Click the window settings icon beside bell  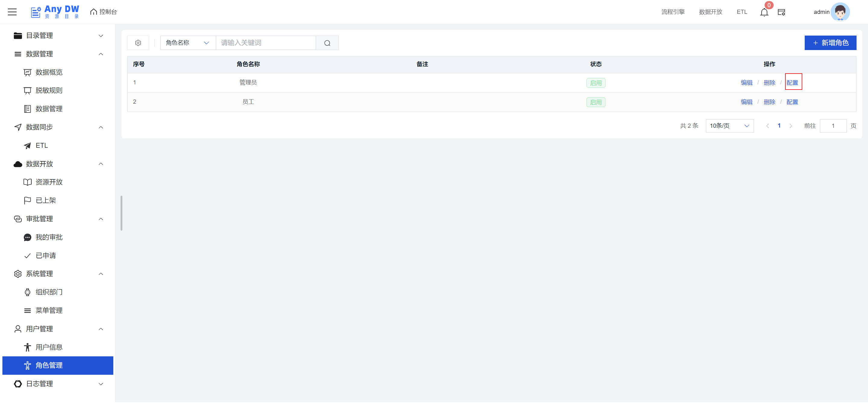781,12
